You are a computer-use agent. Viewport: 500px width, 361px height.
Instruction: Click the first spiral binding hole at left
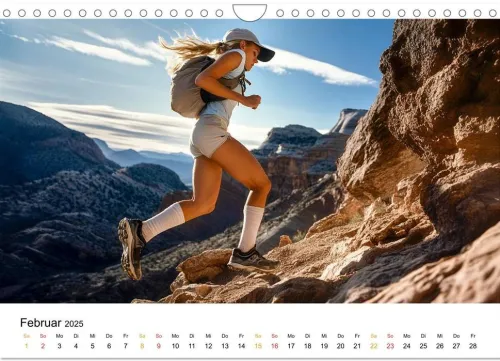coord(7,13)
